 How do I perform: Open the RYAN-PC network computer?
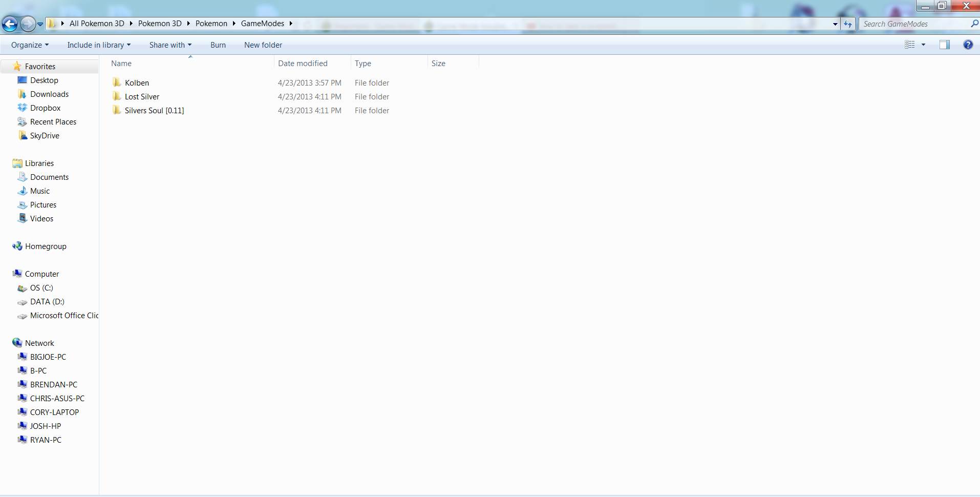[46, 440]
